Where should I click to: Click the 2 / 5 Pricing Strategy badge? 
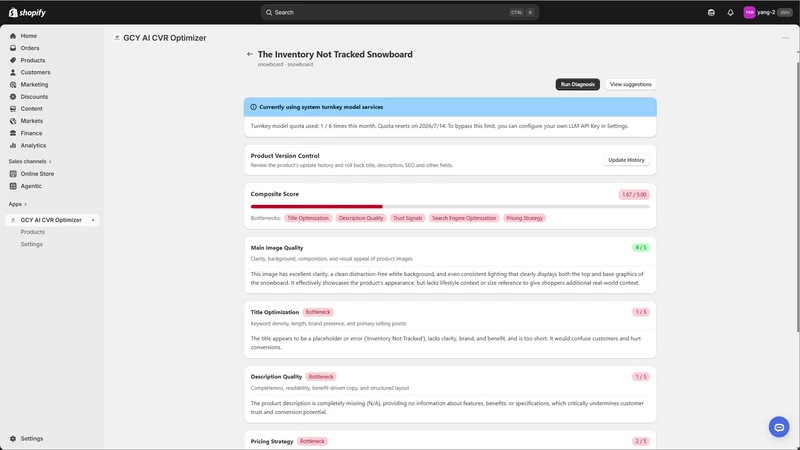[x=641, y=441]
